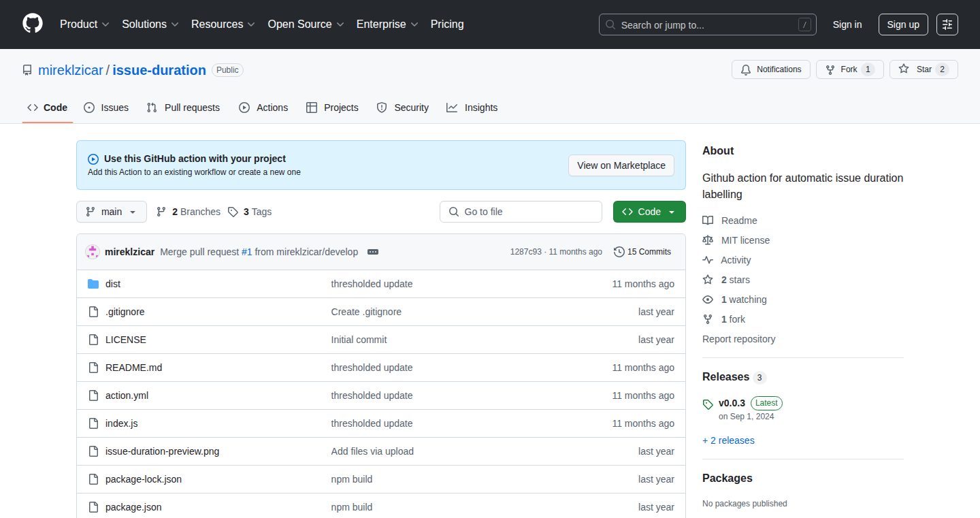Click the 1 fork link in About
This screenshot has width=980, height=518.
point(733,319)
